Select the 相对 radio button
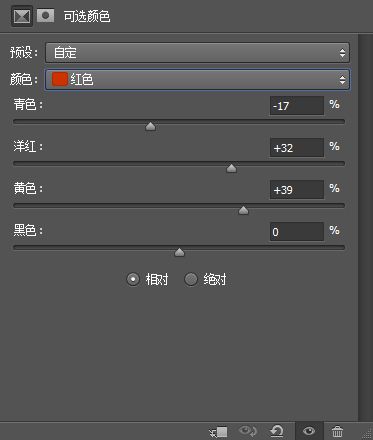This screenshot has width=373, height=440. coord(133,279)
